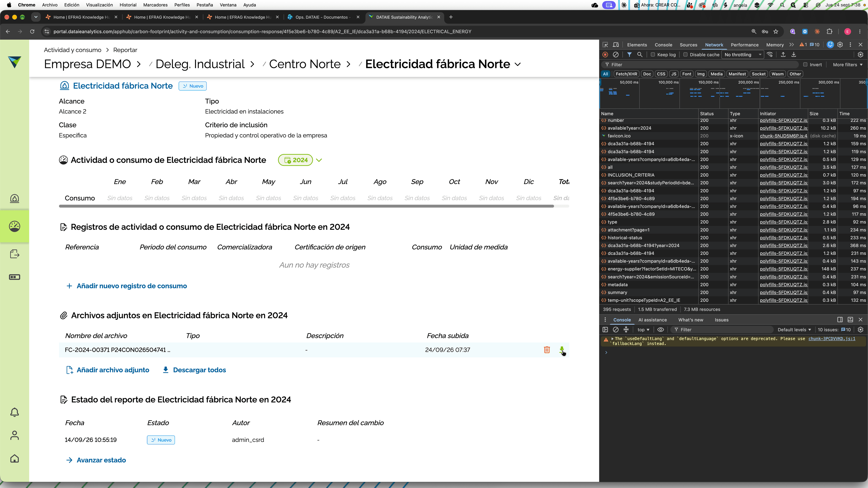Switch to the Performance tab in DevTools
Image resolution: width=868 pixels, height=488 pixels.
[745, 45]
